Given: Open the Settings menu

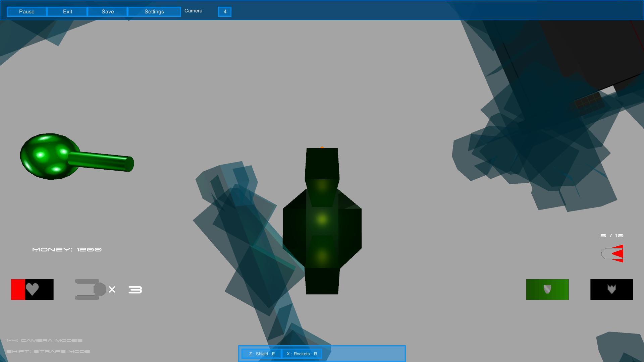Looking at the screenshot, I should pyautogui.click(x=154, y=12).
